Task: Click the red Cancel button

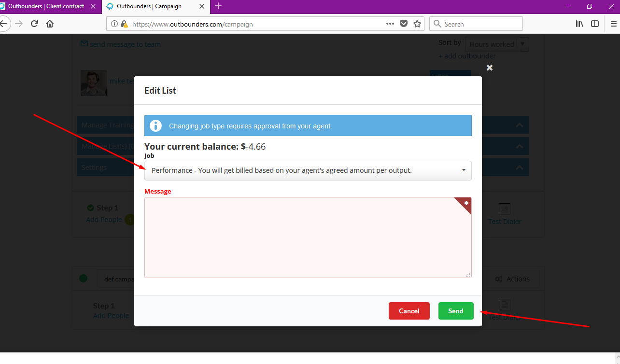Action: click(409, 311)
